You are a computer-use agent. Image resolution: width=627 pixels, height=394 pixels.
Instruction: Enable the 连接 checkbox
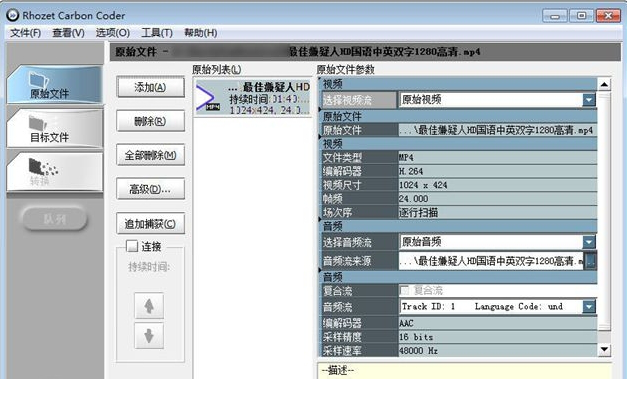click(132, 246)
